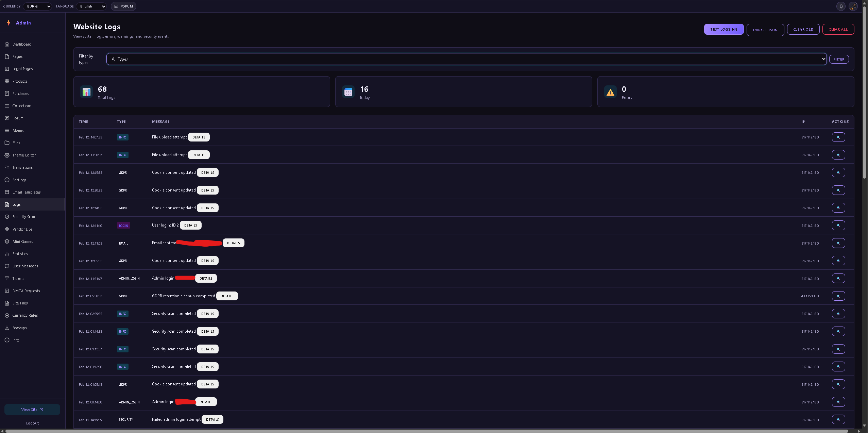Viewport: 868px width, 433px height.
Task: Click the Statistics chart icon
Action: (7, 254)
